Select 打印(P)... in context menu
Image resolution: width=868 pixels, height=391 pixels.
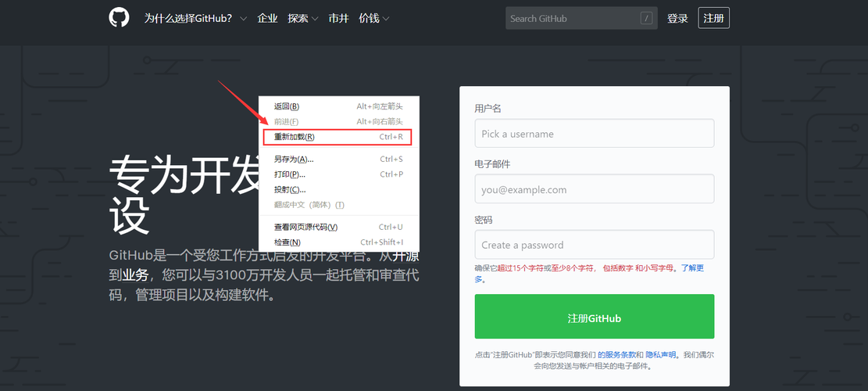tap(339, 174)
